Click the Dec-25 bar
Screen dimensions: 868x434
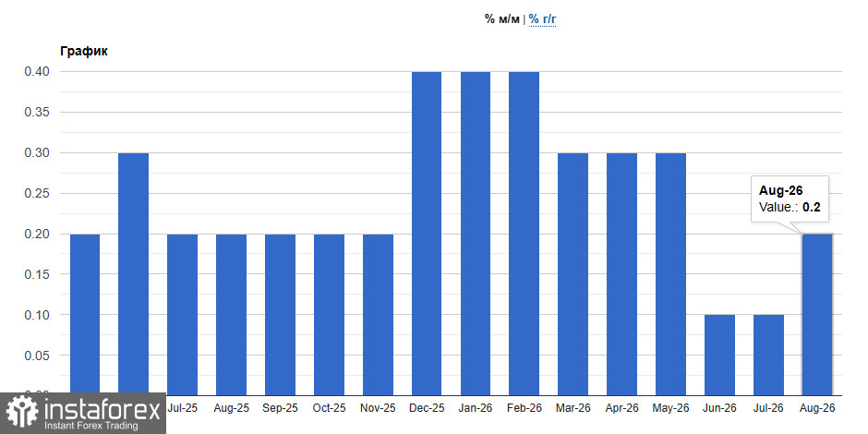click(x=427, y=234)
